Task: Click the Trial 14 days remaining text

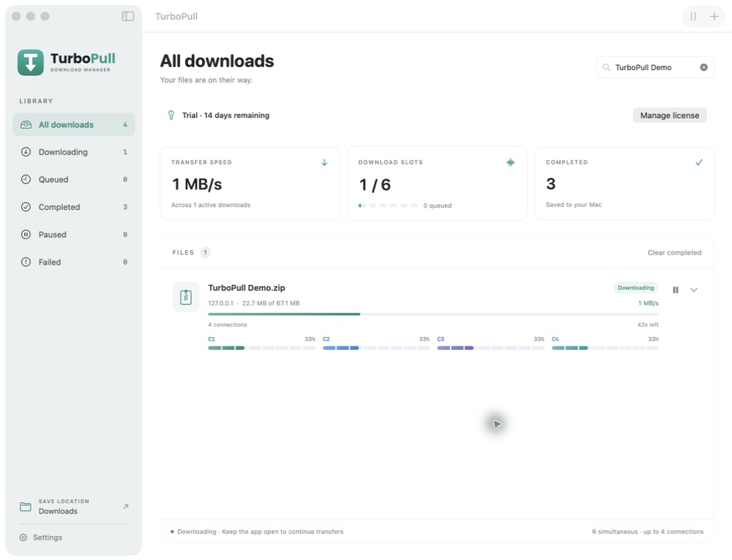Action: 225,115
